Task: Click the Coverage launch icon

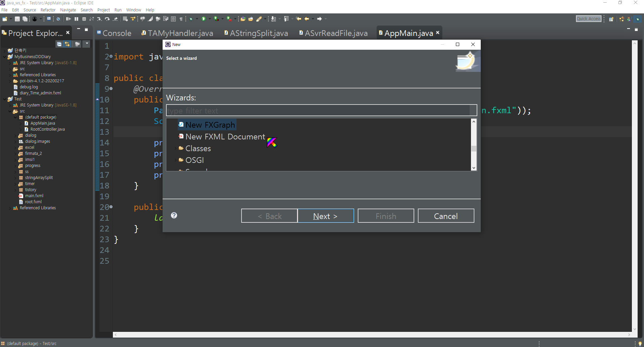Action: point(216,19)
